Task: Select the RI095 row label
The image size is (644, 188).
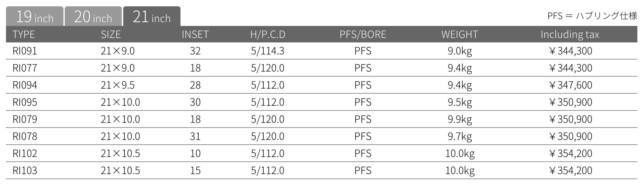Action: tap(25, 102)
